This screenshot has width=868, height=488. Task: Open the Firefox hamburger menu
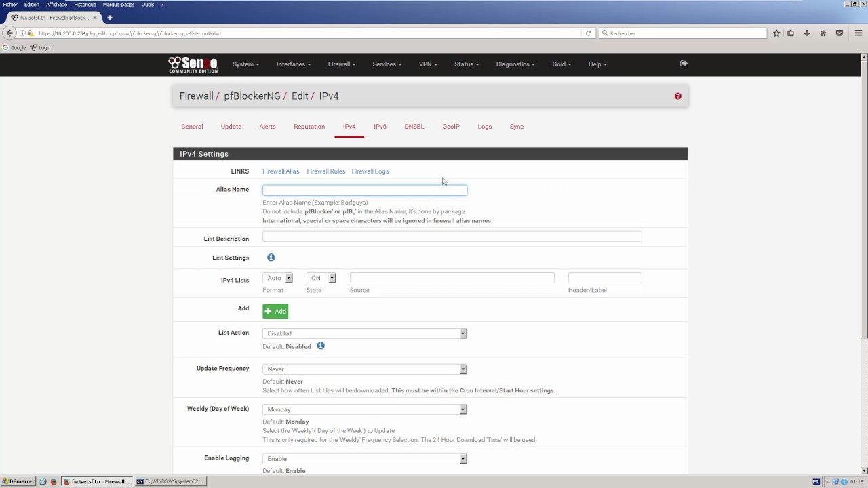click(x=859, y=33)
